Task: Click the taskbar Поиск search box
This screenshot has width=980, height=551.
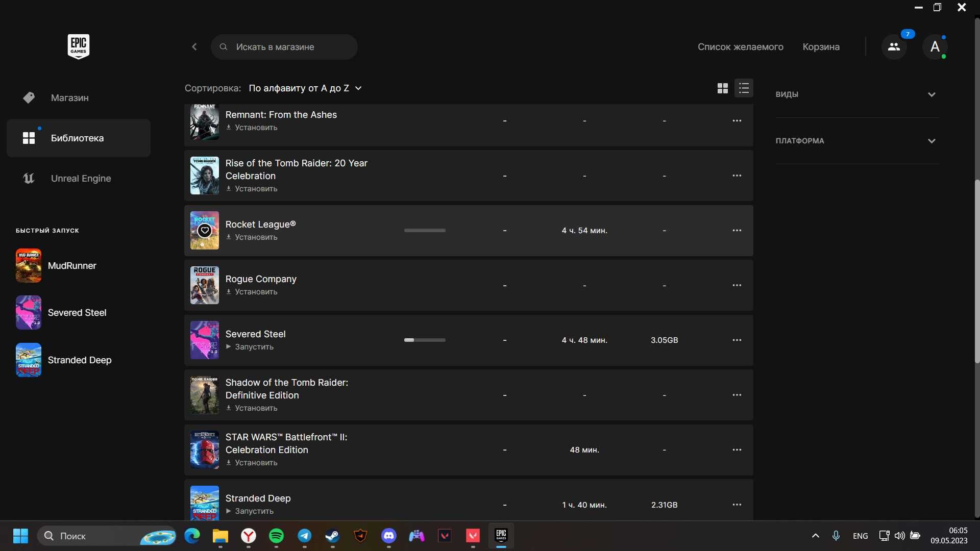Action: pyautogui.click(x=106, y=536)
